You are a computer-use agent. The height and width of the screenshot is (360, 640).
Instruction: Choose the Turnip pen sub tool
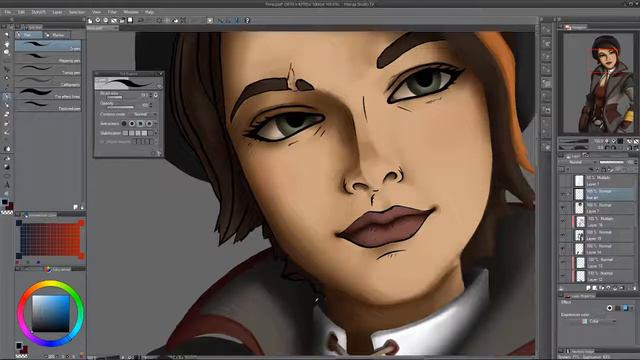48,70
